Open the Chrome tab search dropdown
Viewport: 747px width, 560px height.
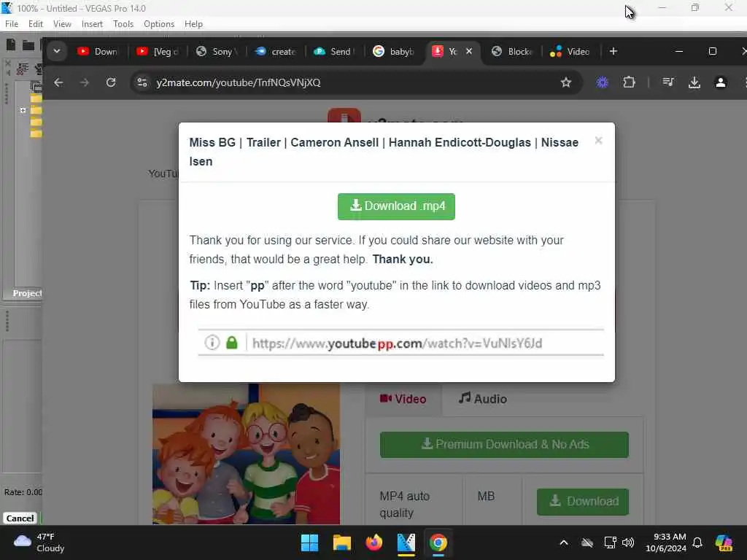pyautogui.click(x=57, y=51)
